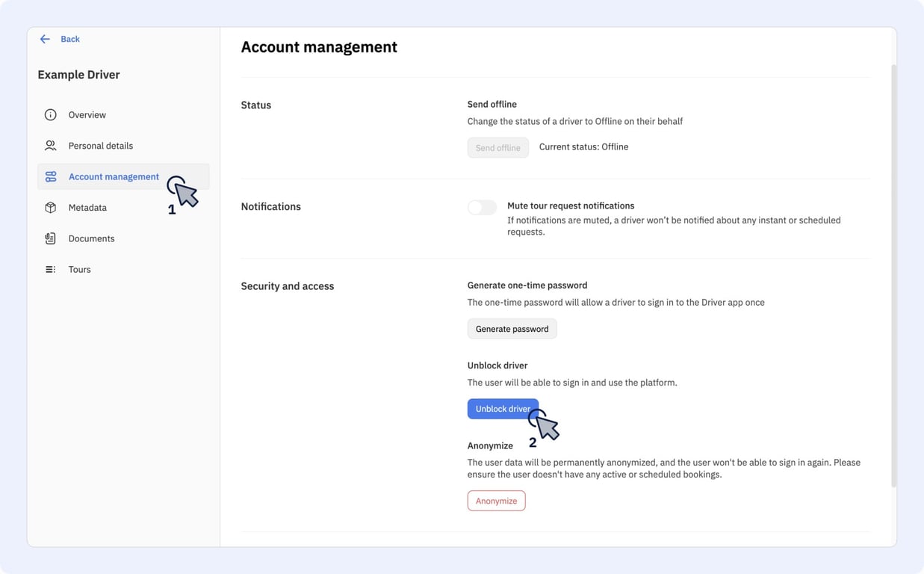
Task: Select Account management in the sidebar
Action: pyautogui.click(x=123, y=176)
